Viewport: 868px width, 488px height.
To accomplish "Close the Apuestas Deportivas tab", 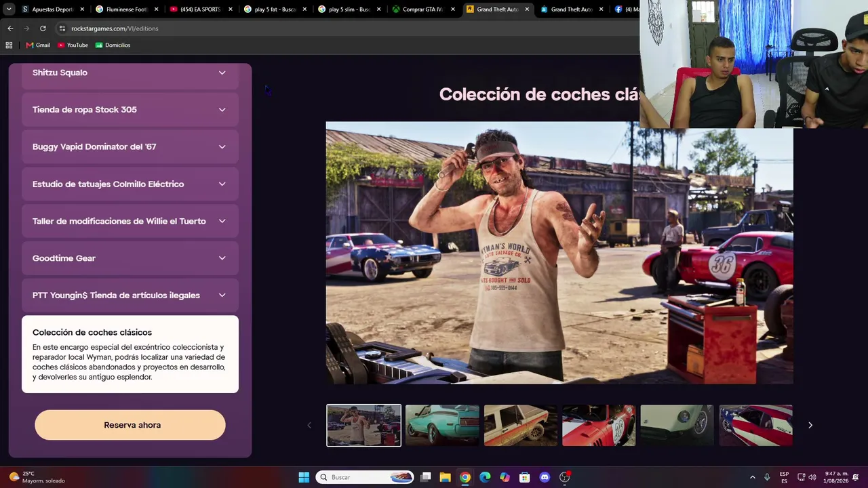I will coord(82,9).
